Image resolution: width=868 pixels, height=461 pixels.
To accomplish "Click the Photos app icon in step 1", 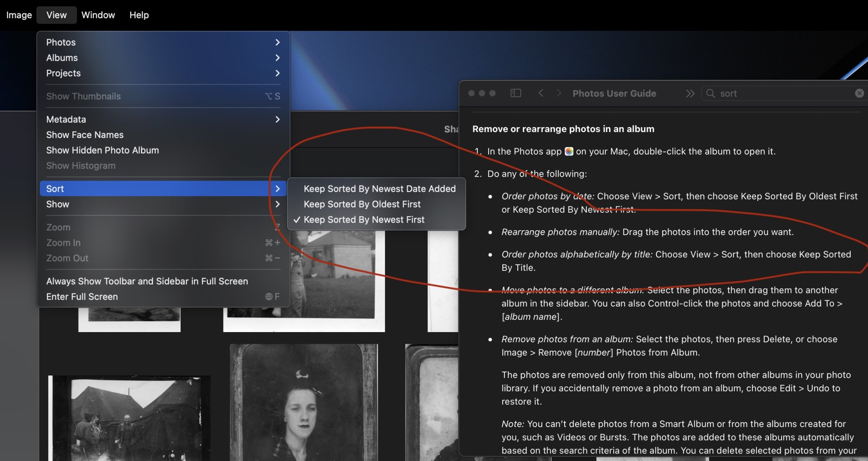I will 569,151.
